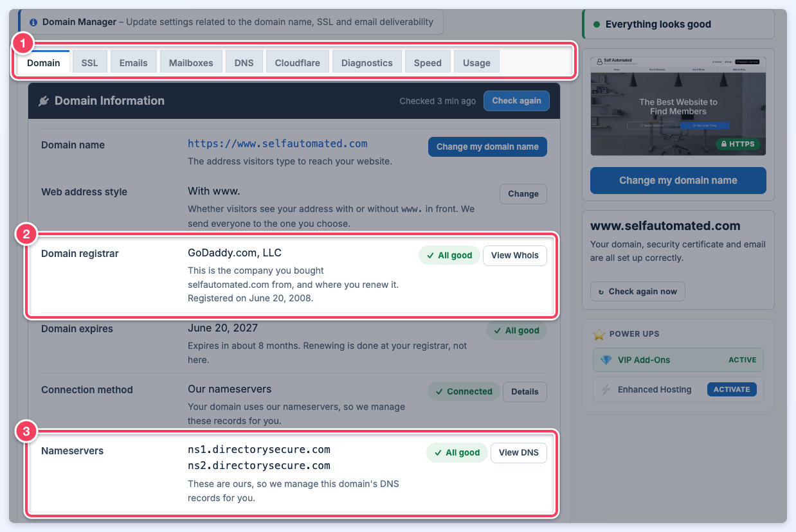Click the Our nameservers value
The image size is (796, 532).
(x=230, y=389)
